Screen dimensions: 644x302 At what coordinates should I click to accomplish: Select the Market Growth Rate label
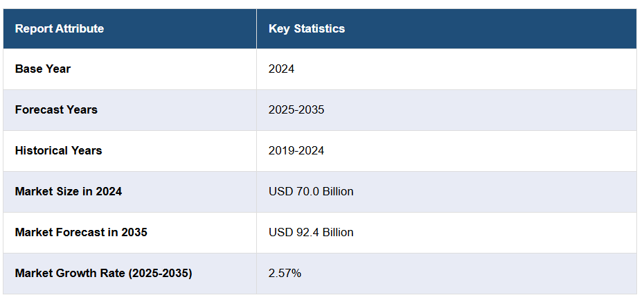[103, 273]
